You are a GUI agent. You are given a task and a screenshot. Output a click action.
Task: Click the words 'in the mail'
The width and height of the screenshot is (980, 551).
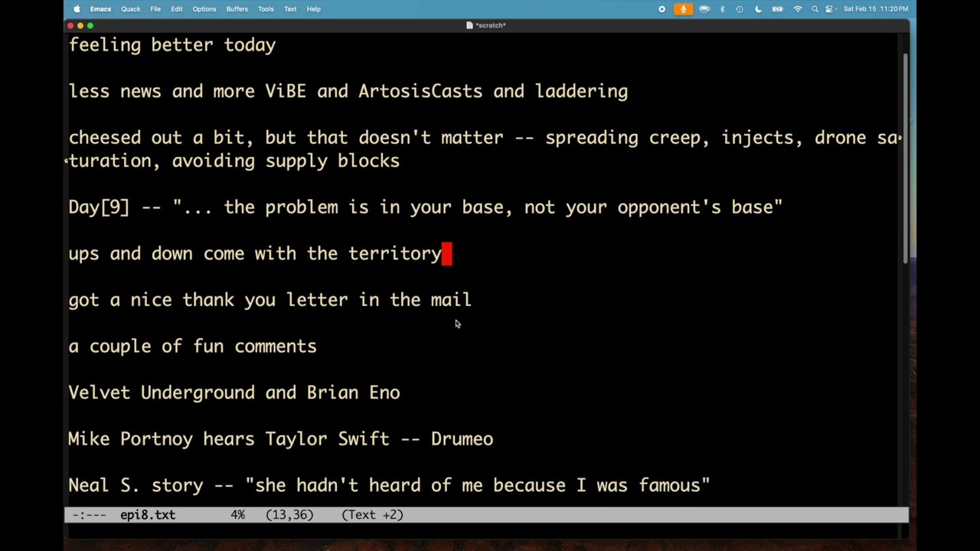coord(415,300)
